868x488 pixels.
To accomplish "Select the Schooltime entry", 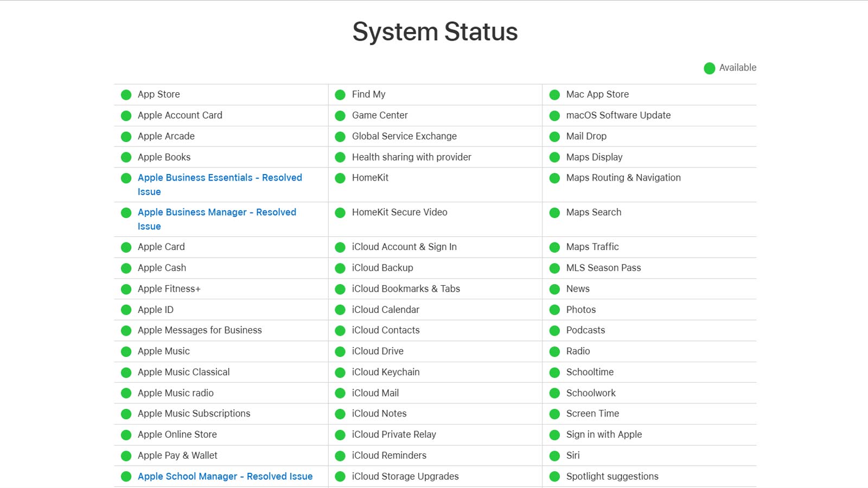I will [590, 372].
